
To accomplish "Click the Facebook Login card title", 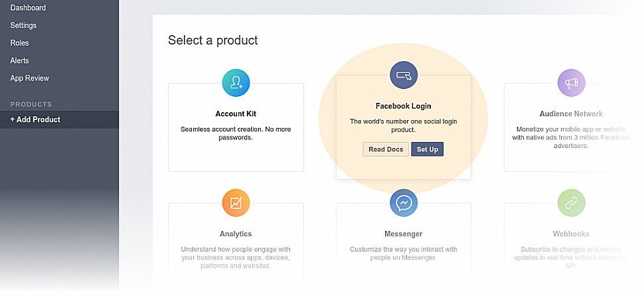I will point(403,106).
